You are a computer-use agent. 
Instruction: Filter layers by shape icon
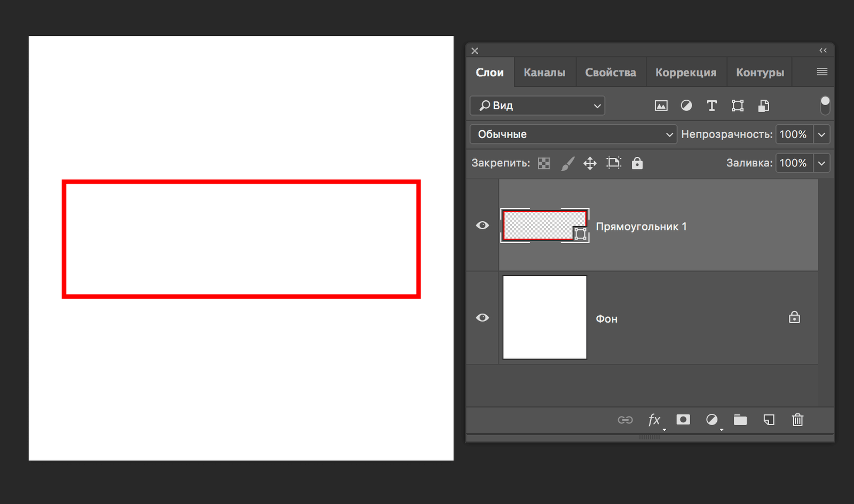tap(737, 105)
